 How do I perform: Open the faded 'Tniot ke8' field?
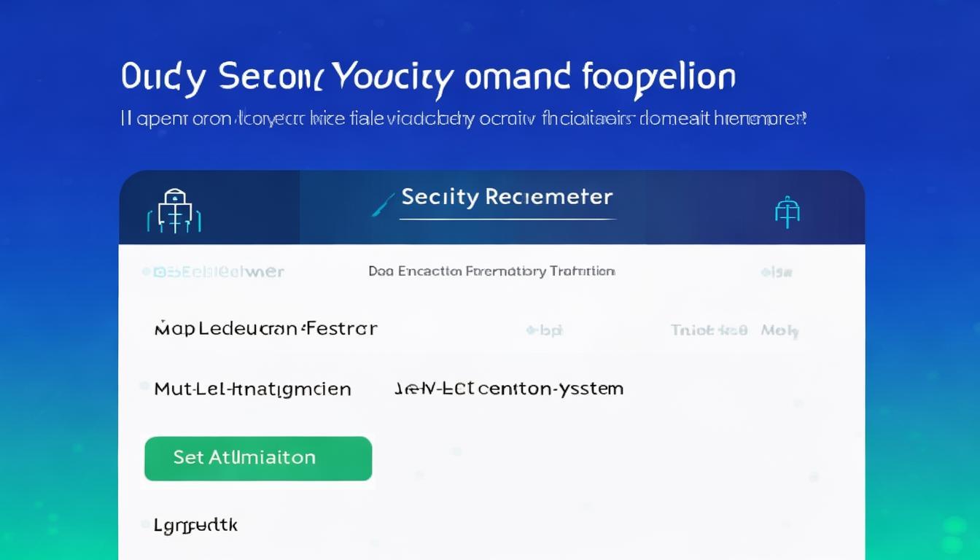click(x=709, y=330)
